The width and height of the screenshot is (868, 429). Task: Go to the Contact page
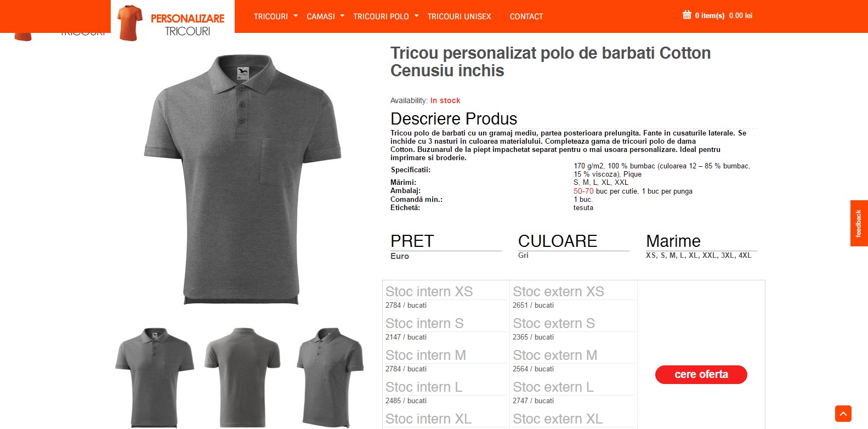(526, 16)
